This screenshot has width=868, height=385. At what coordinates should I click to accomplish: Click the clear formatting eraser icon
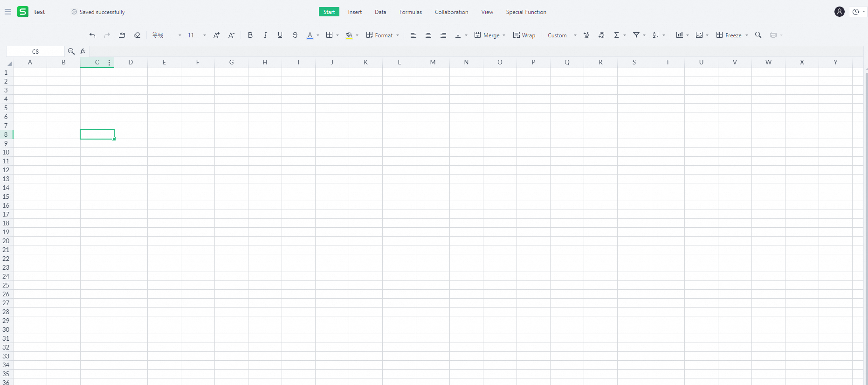point(137,35)
